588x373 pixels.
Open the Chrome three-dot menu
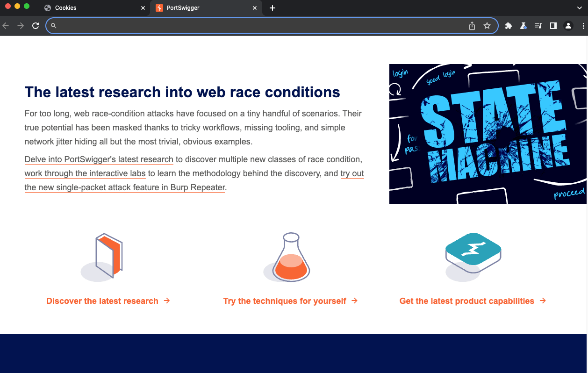pyautogui.click(x=583, y=26)
